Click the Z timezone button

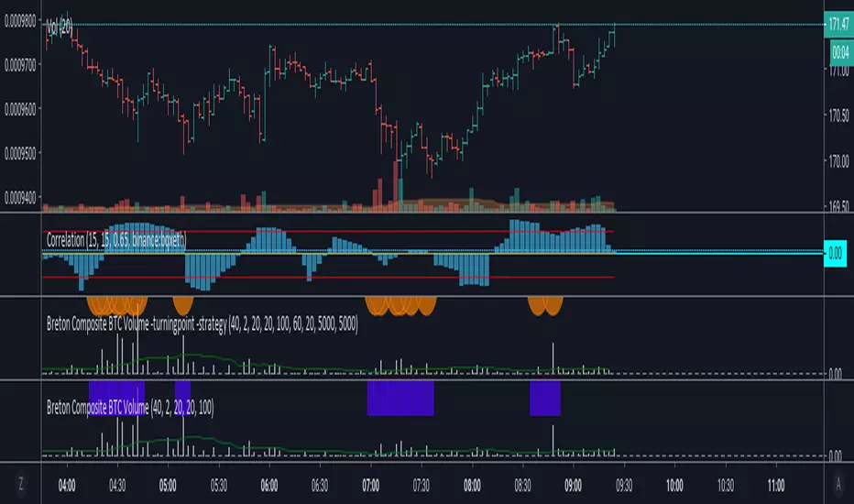pyautogui.click(x=21, y=484)
